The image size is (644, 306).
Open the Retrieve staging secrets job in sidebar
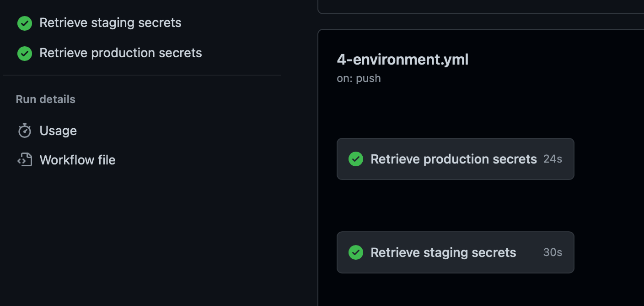[x=110, y=23]
